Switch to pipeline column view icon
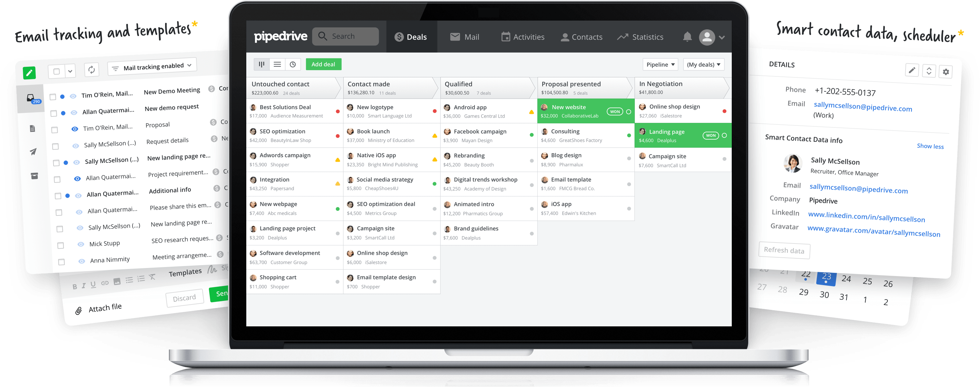The height and width of the screenshot is (387, 980). 261,64
